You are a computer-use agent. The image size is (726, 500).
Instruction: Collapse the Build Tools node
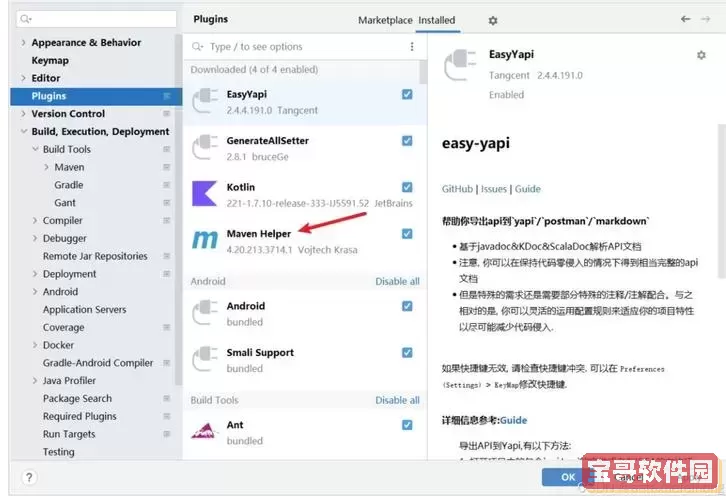coord(35,149)
